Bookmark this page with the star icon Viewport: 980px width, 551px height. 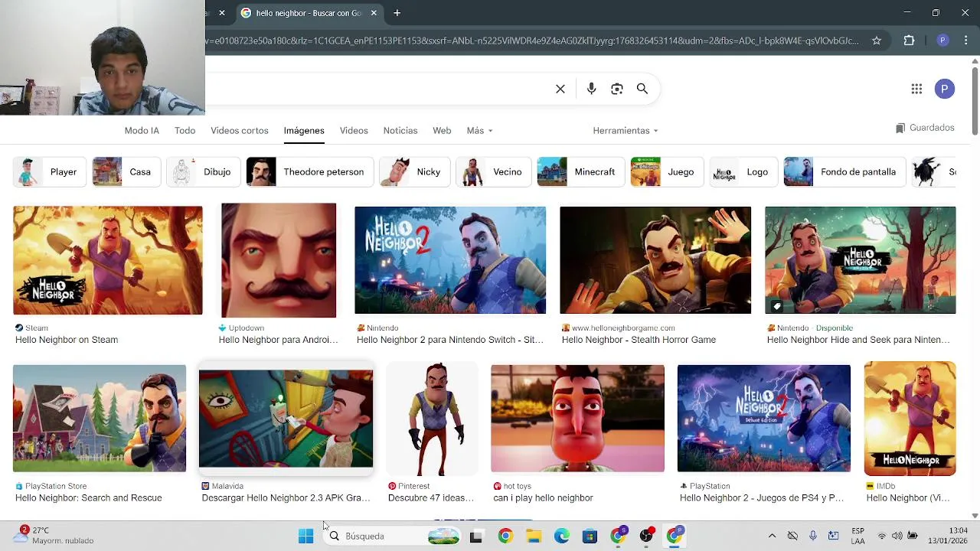click(x=877, y=41)
